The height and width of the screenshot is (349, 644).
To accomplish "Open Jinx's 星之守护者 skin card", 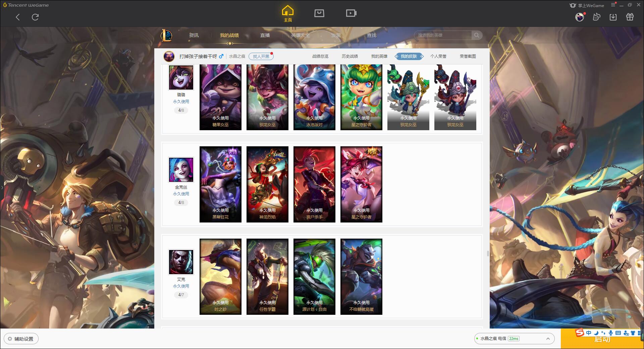I will click(x=361, y=184).
